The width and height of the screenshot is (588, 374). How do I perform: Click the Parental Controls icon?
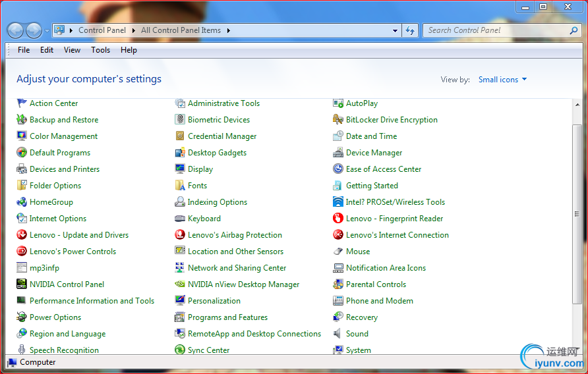click(338, 284)
